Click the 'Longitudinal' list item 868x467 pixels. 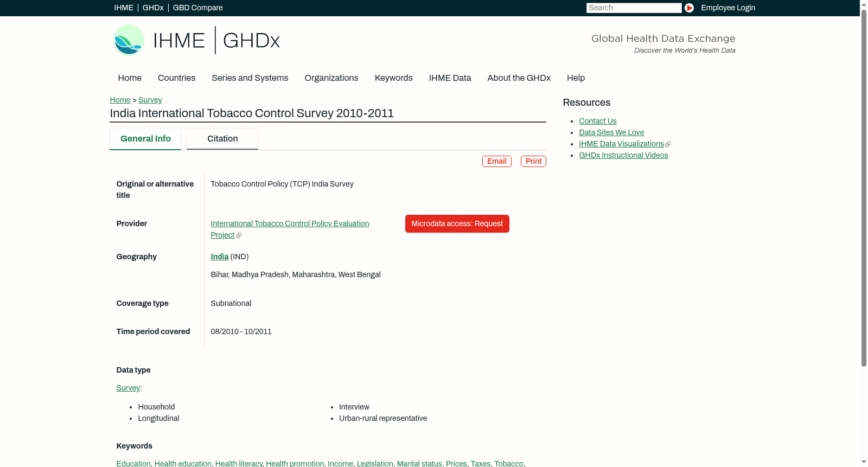pos(158,418)
